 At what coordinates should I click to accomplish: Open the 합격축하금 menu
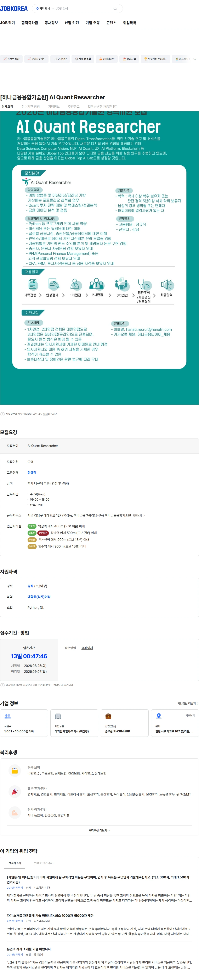(30, 23)
